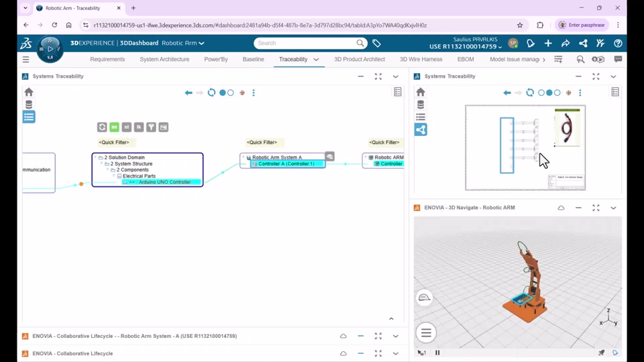This screenshot has width=644, height=362.
Task: Select the Arduino UNO Controller node
Action: 162,182
